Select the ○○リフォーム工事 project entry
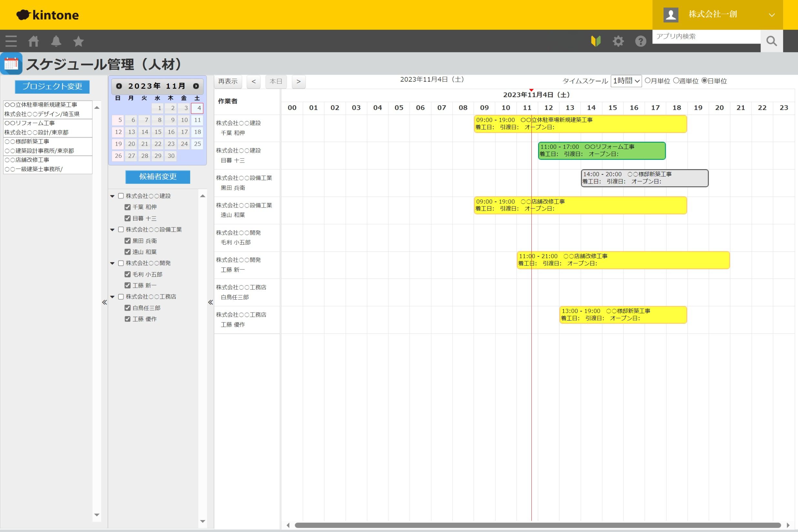The height and width of the screenshot is (532, 798). click(x=47, y=128)
